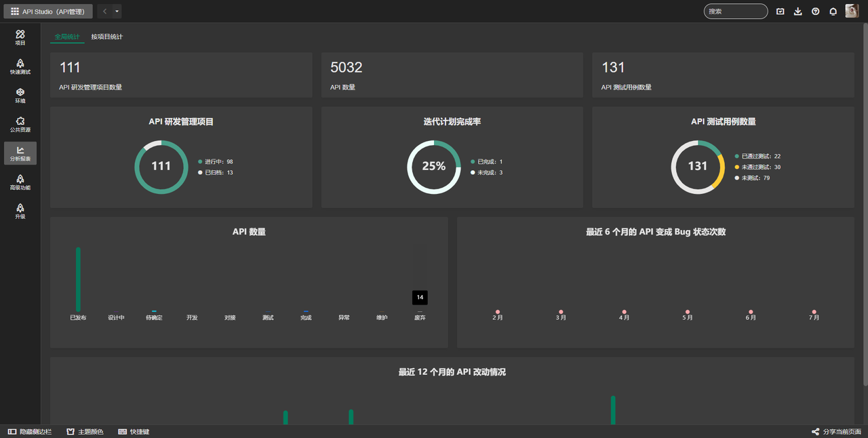
Task: Open the calendar check icon in the top bar
Action: (x=781, y=12)
